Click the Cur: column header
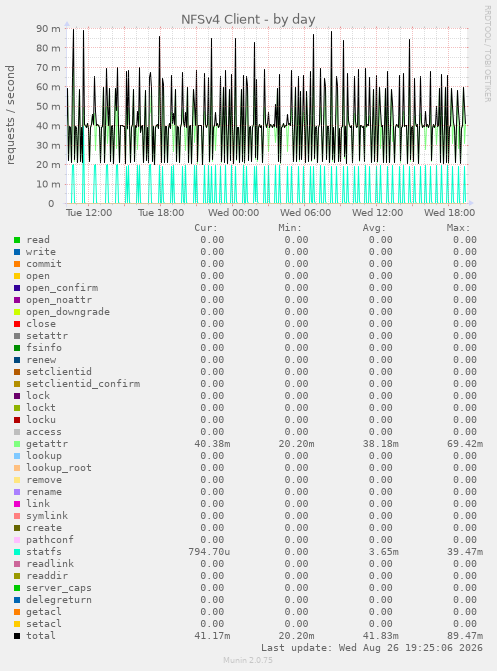This screenshot has width=497, height=671. (x=206, y=228)
